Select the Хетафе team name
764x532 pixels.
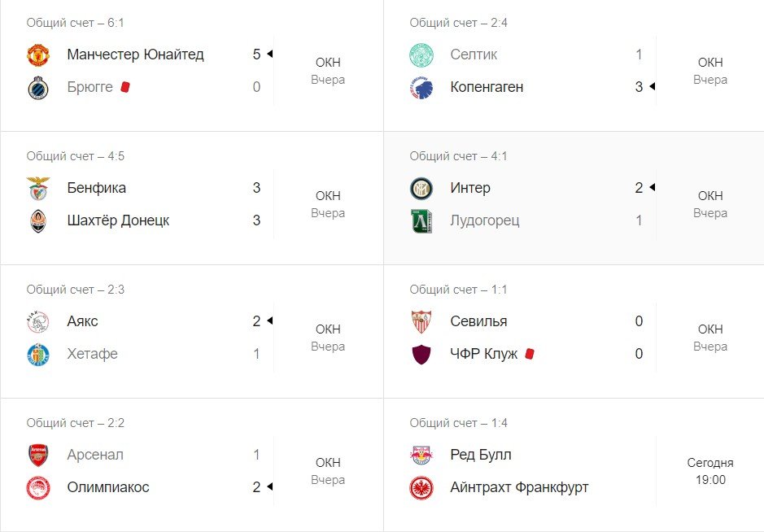point(92,354)
